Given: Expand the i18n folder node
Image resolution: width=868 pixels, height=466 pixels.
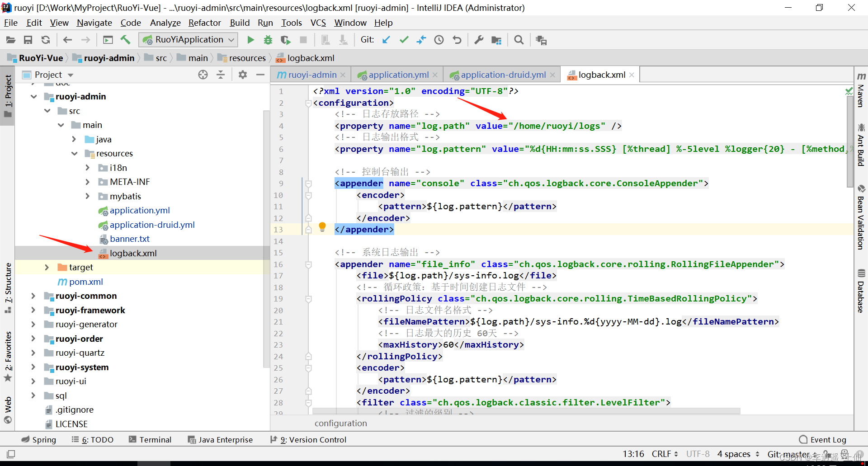Looking at the screenshot, I should pyautogui.click(x=88, y=168).
